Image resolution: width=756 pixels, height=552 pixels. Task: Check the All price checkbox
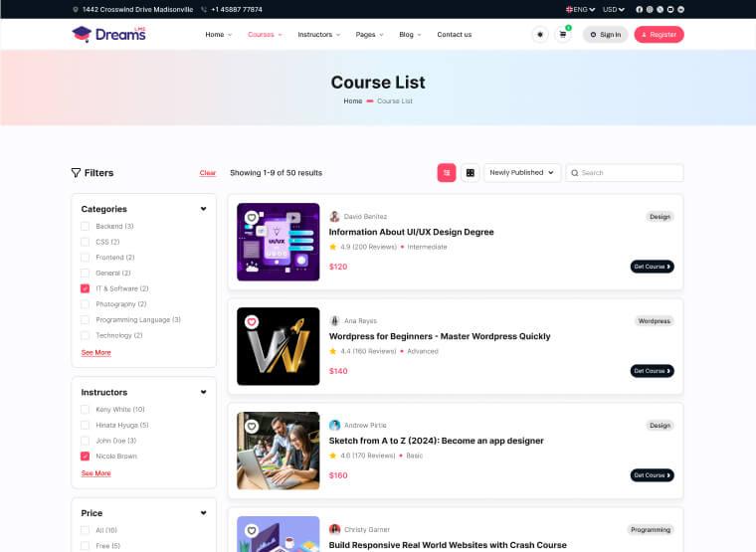coord(85,530)
